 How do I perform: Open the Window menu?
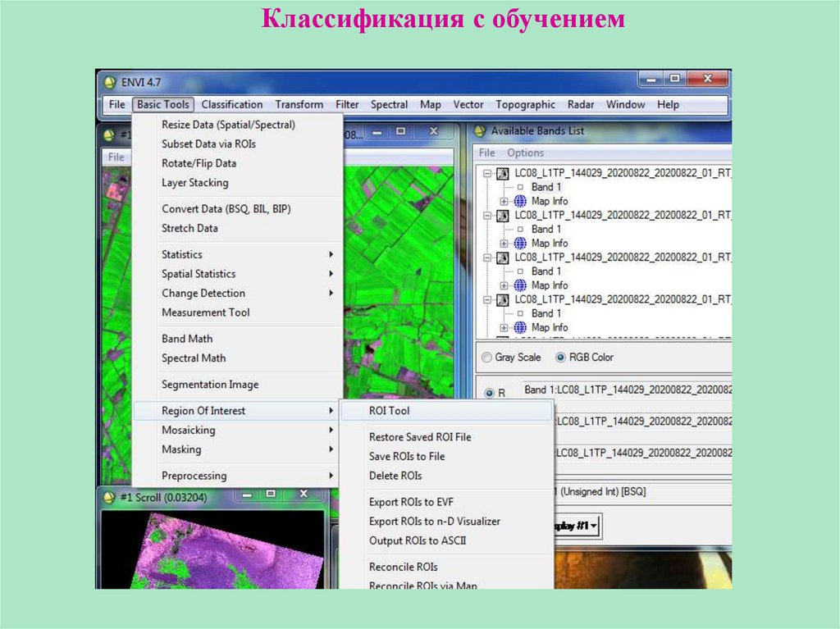tap(625, 104)
